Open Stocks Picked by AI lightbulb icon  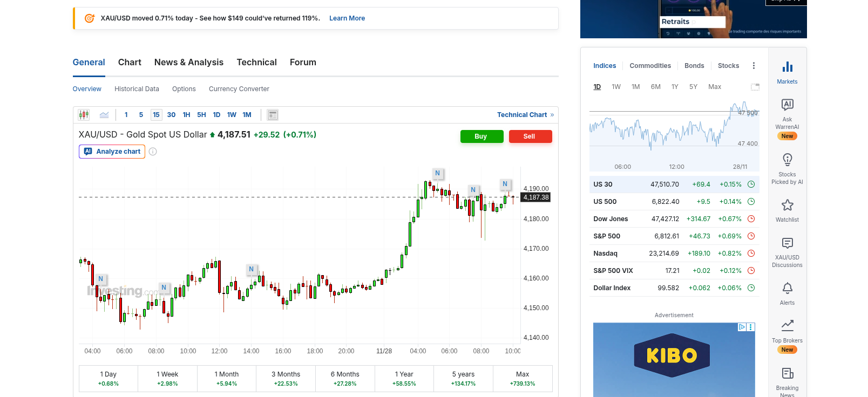coord(787,160)
